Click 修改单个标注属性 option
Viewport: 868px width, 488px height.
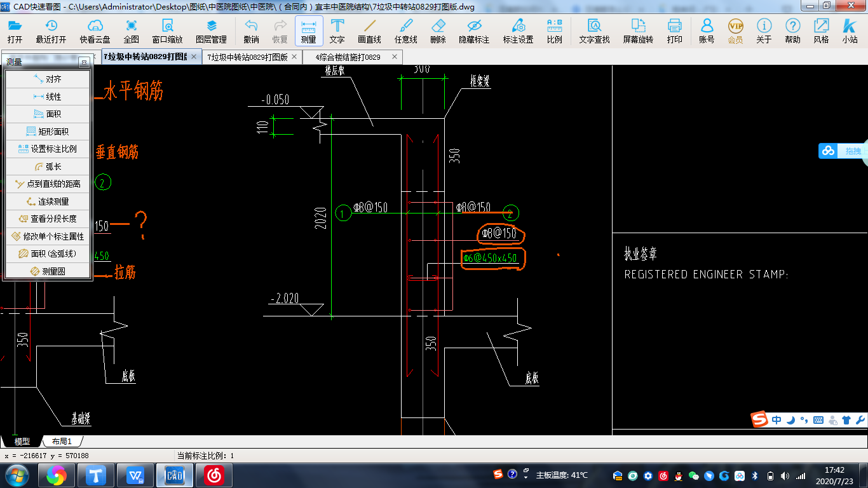[x=48, y=236]
